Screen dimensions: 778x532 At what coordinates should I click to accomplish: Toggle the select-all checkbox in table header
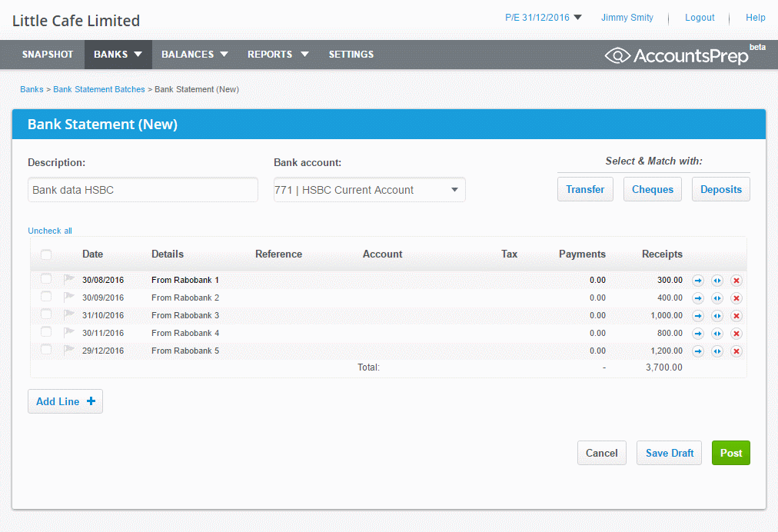pos(46,254)
